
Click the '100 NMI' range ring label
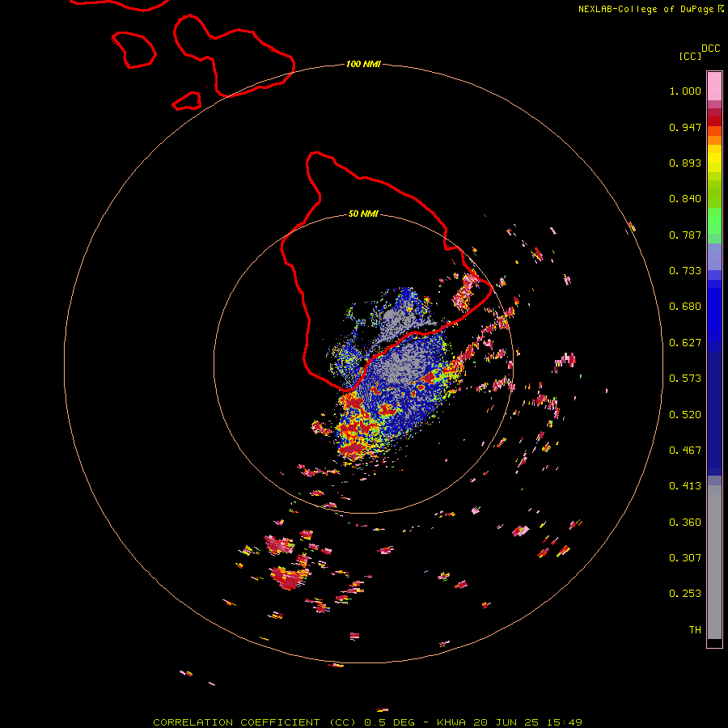pos(363,64)
